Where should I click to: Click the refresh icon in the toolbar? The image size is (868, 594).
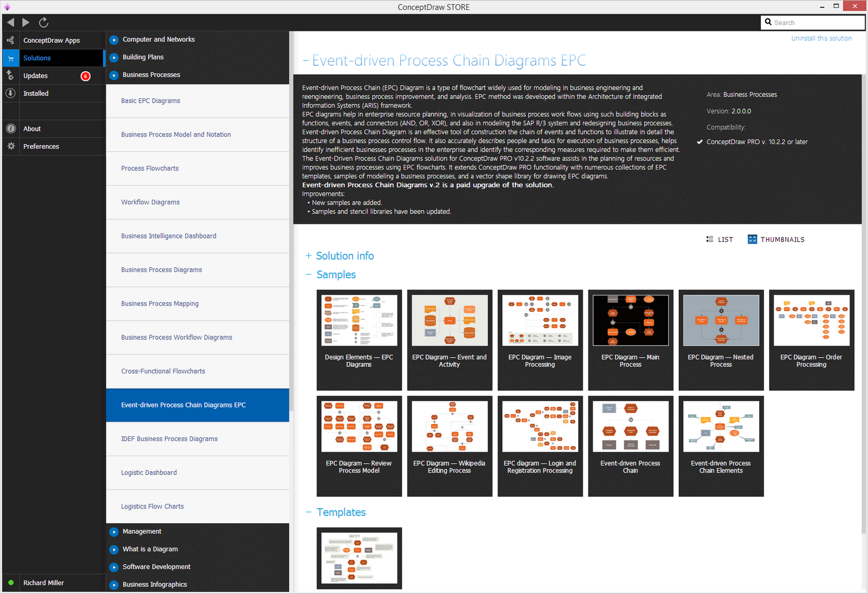43,23
